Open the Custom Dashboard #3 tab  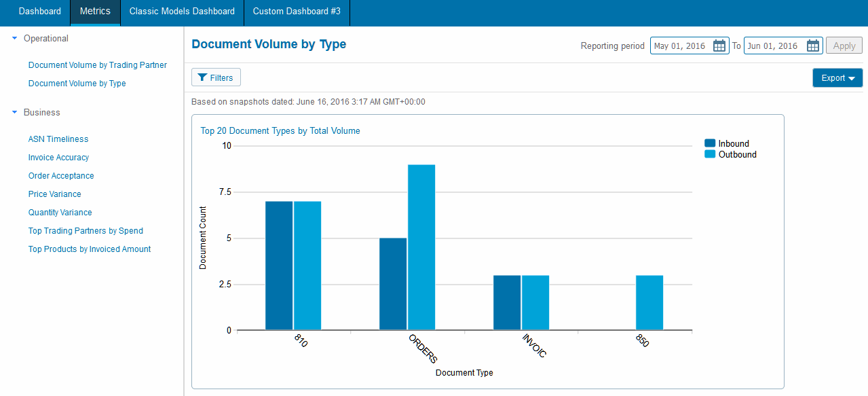point(297,12)
